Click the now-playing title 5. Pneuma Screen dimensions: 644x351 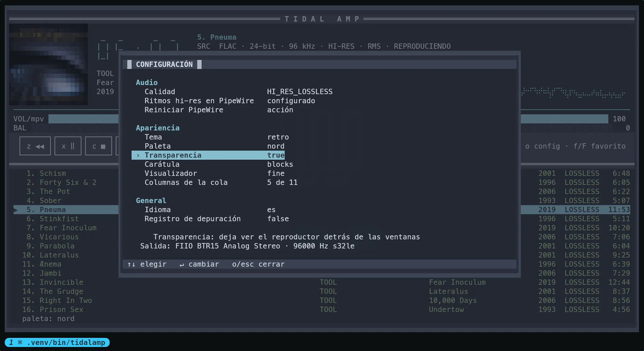point(217,37)
